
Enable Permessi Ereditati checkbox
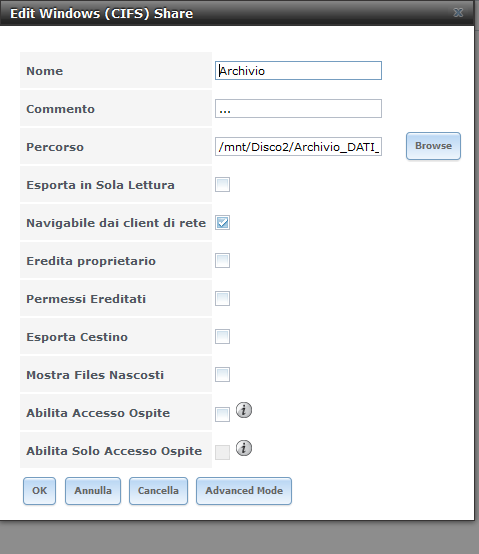point(223,299)
